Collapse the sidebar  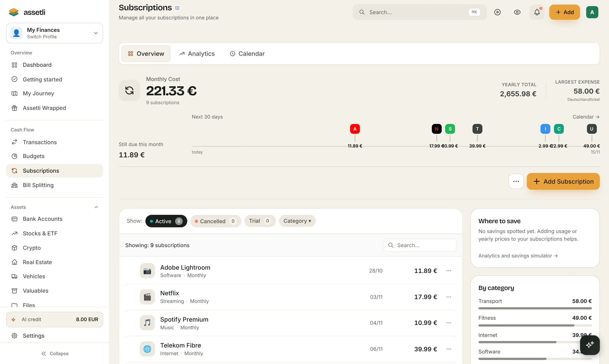[54, 353]
